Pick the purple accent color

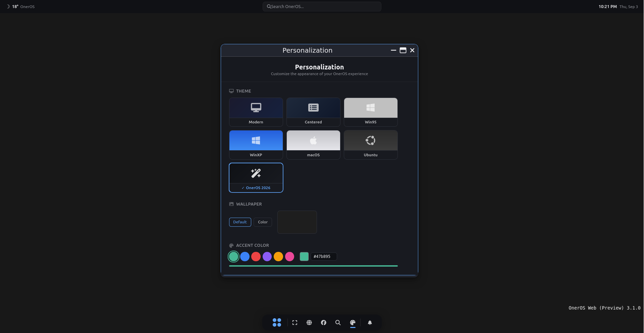267,257
